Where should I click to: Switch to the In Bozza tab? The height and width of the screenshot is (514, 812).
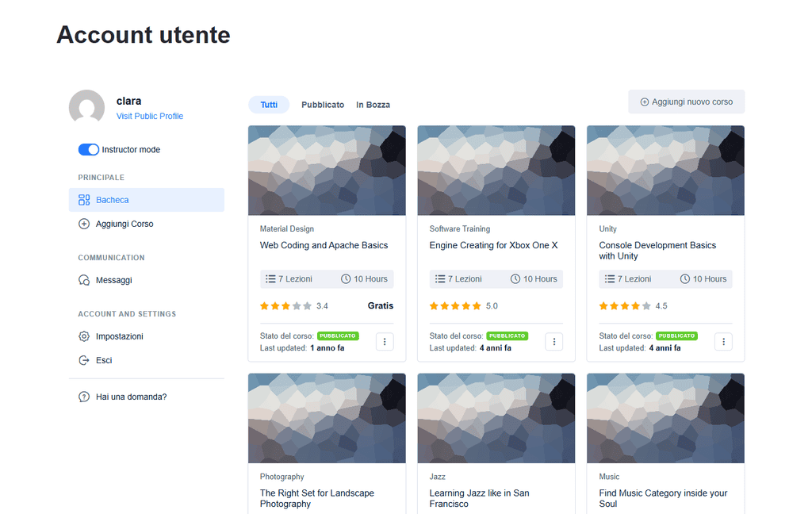(373, 105)
